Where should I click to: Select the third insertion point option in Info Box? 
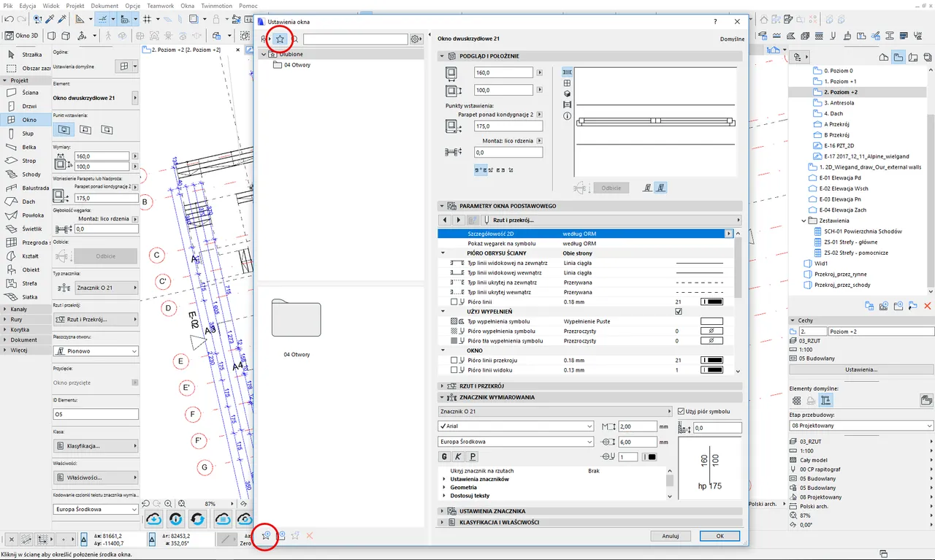(x=107, y=129)
